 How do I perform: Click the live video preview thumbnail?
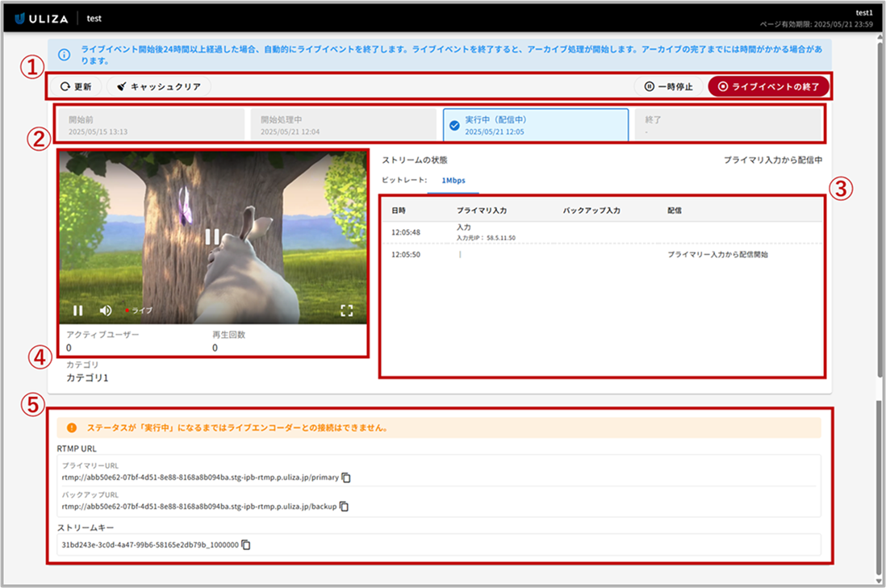click(213, 237)
